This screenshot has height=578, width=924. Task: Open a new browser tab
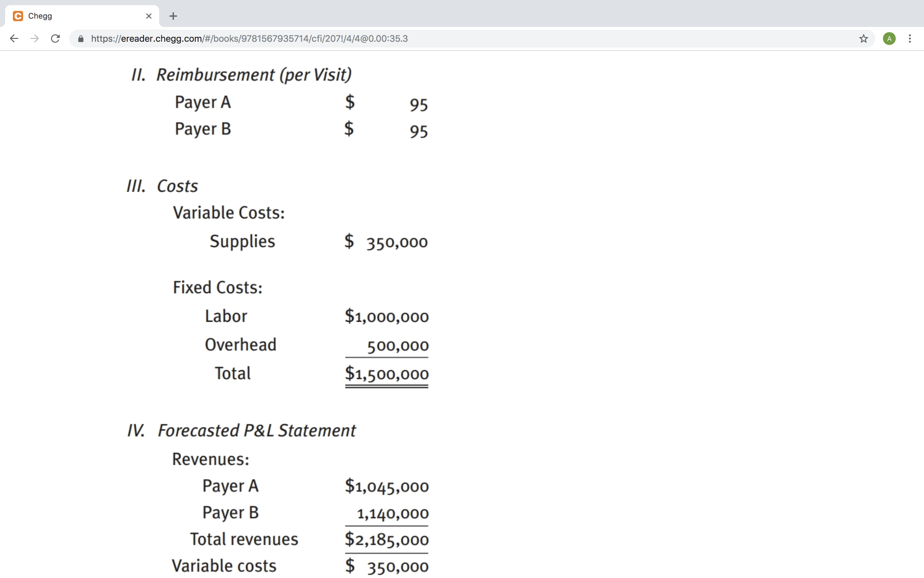[x=173, y=16]
